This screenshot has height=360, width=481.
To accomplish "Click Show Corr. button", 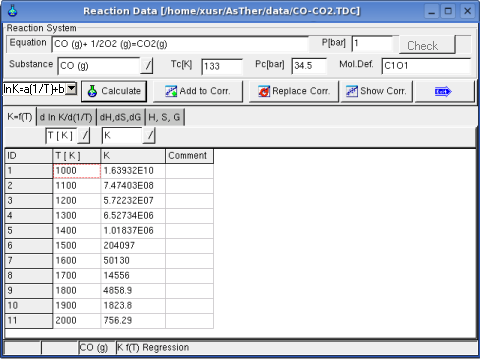I will pos(376,91).
